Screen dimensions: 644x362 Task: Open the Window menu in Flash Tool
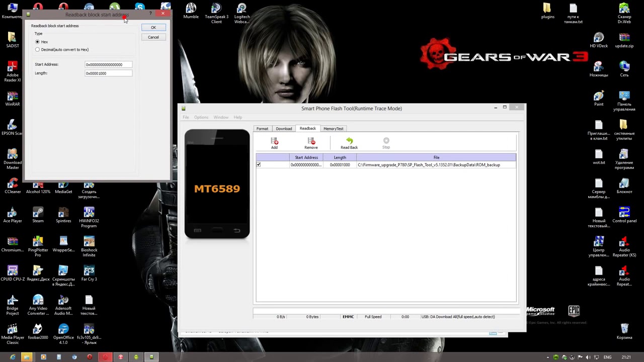point(221,117)
